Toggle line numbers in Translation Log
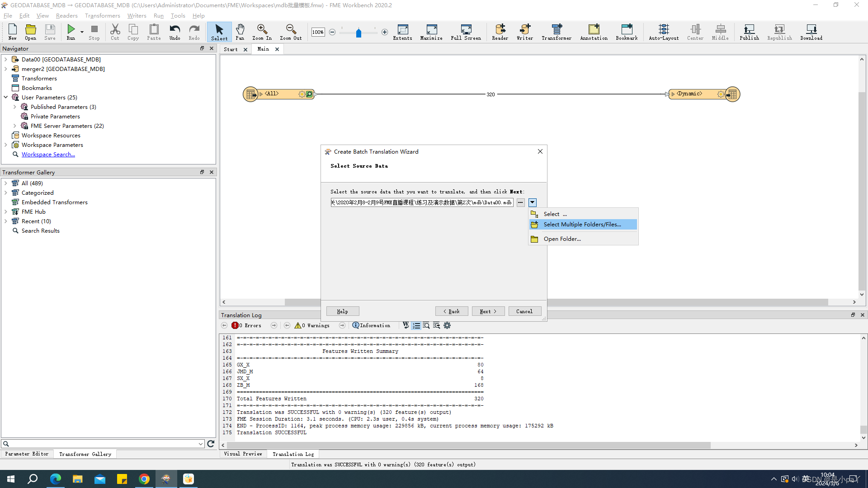 click(x=416, y=325)
